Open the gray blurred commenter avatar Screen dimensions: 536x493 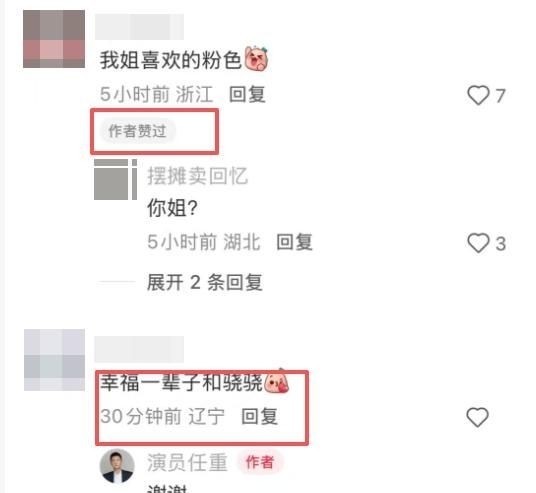54,360
